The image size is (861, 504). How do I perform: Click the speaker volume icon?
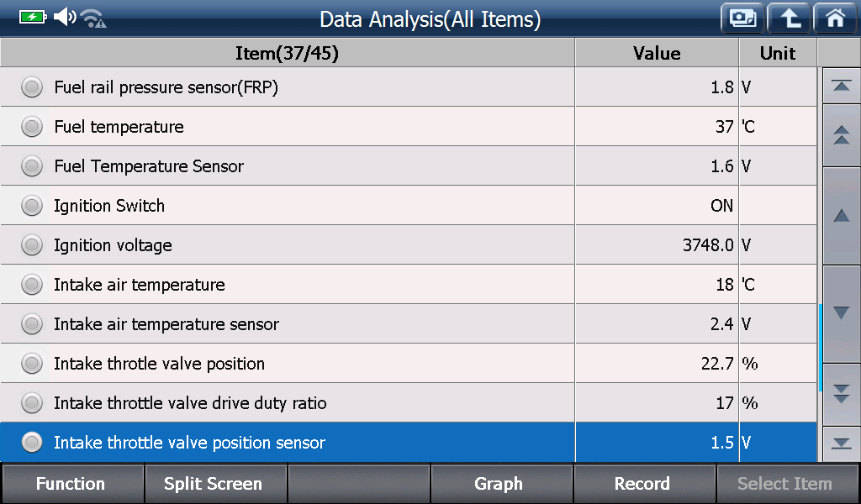click(65, 17)
